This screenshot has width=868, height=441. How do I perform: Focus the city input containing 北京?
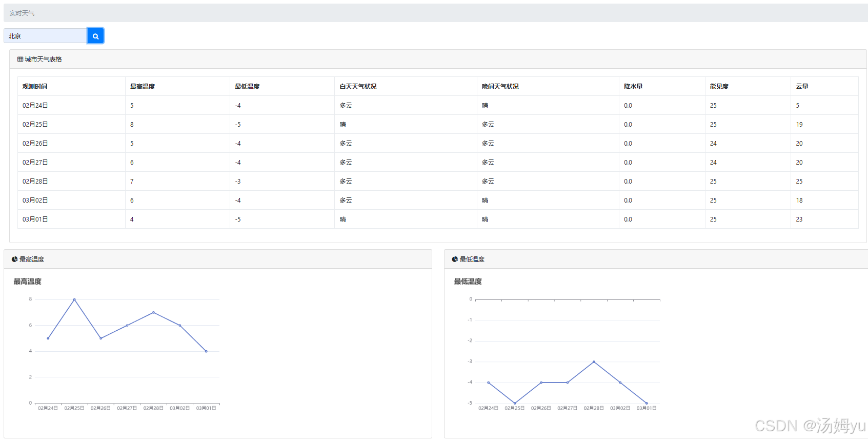coord(46,36)
